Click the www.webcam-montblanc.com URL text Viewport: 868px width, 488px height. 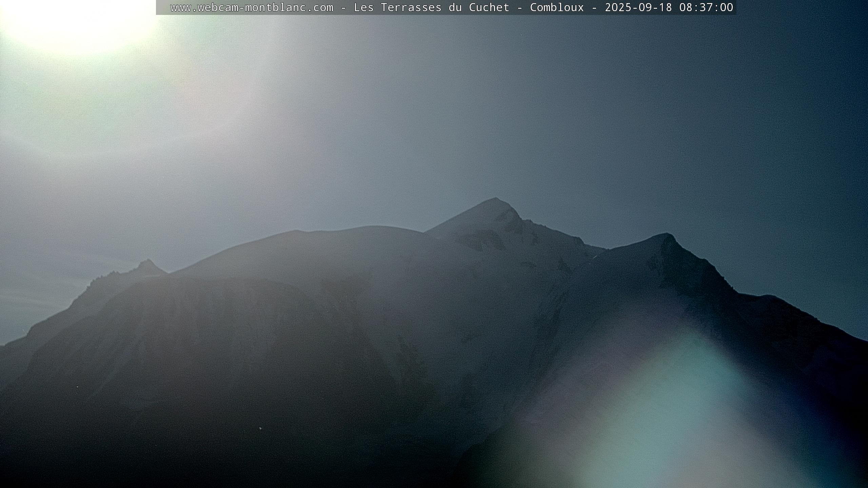pyautogui.click(x=252, y=7)
